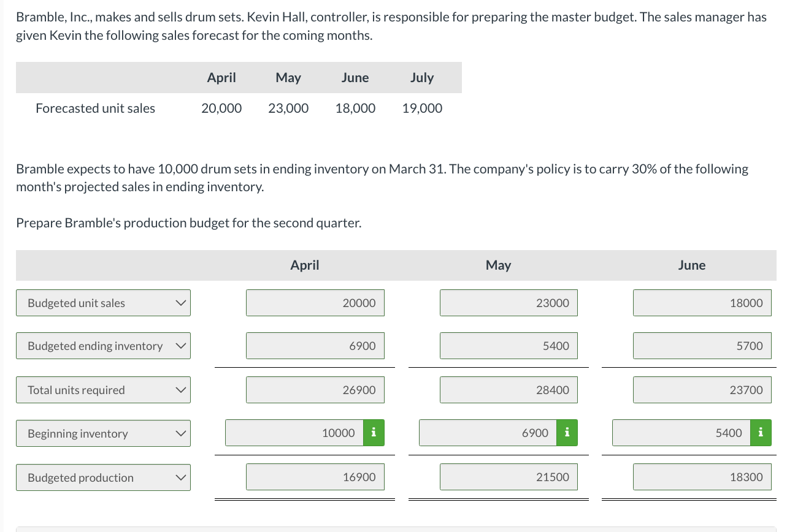The image size is (787, 532).
Task: Open the Budgeted ending inventory dropdown
Action: [x=103, y=346]
